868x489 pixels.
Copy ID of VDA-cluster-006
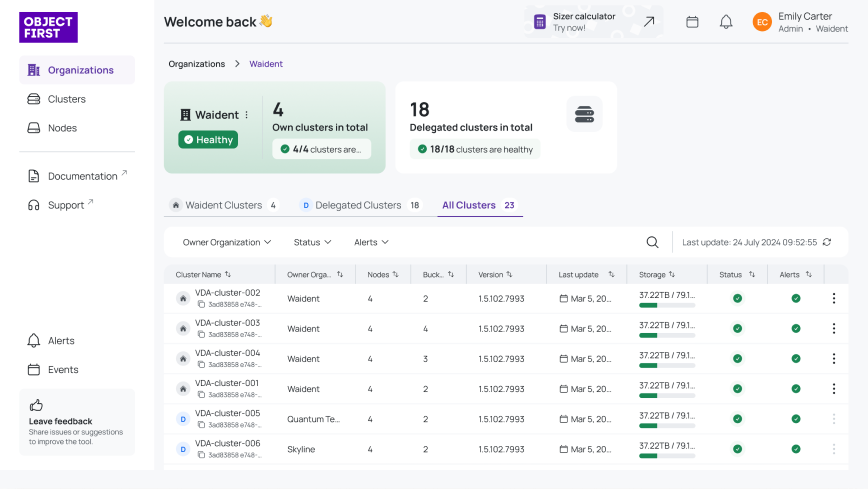pyautogui.click(x=202, y=455)
